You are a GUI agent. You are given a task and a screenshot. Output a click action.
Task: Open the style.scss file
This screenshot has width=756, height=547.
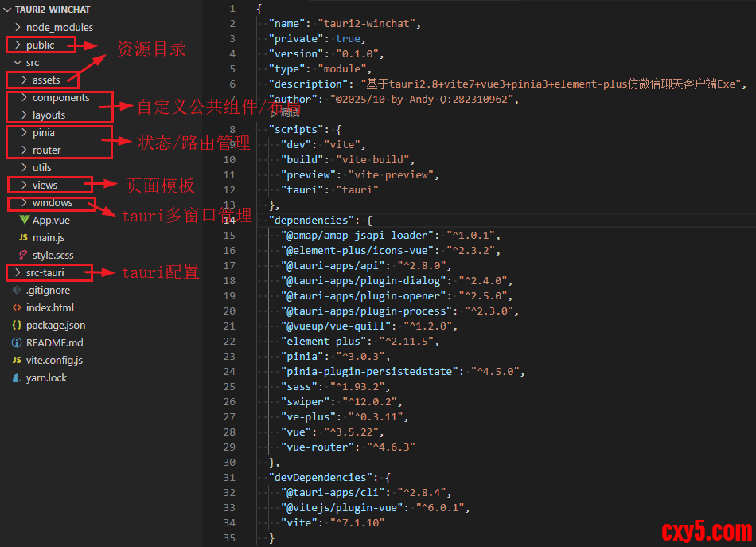click(x=53, y=255)
